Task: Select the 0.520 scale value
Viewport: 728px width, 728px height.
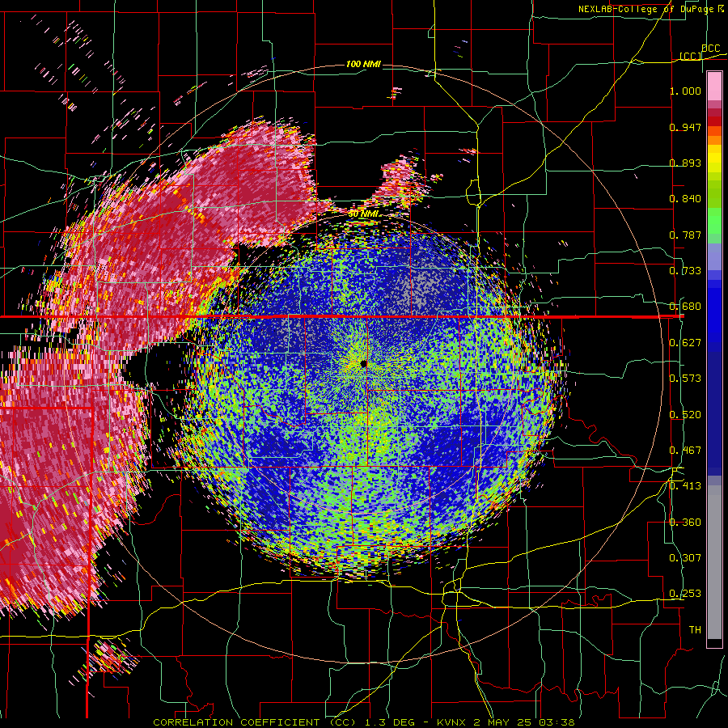Action: pyautogui.click(x=685, y=415)
